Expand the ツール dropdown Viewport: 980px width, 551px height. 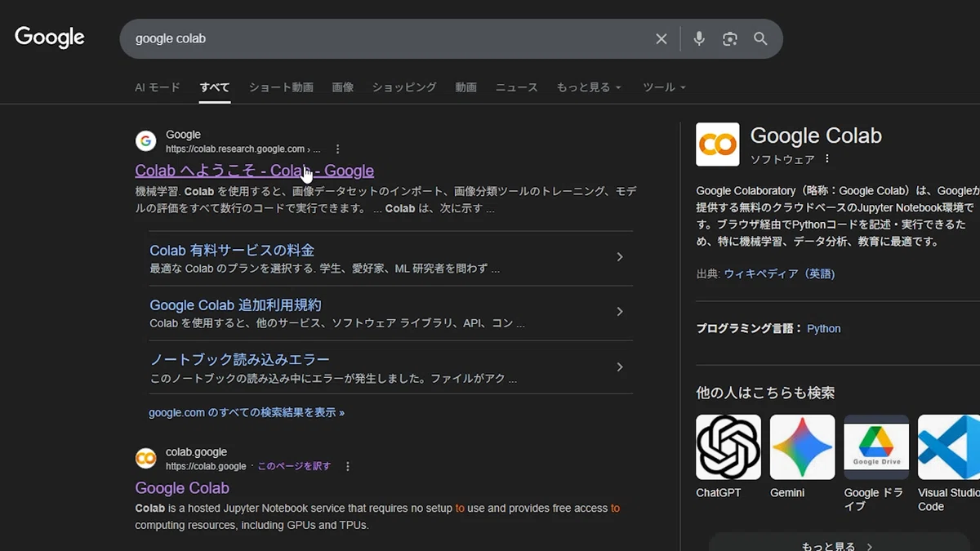coord(664,87)
